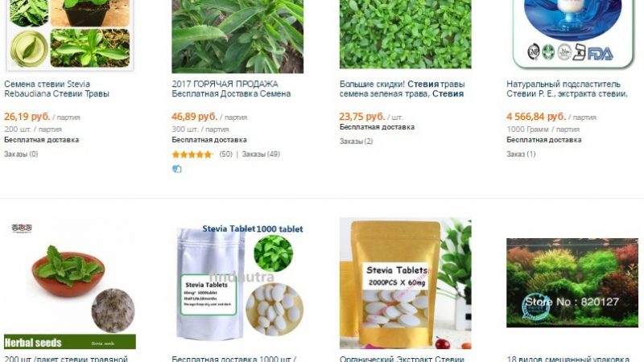Screen dimensions: 644x362
Task: Open Натуральный подсластитель Стевии listing title
Action: pos(567,88)
